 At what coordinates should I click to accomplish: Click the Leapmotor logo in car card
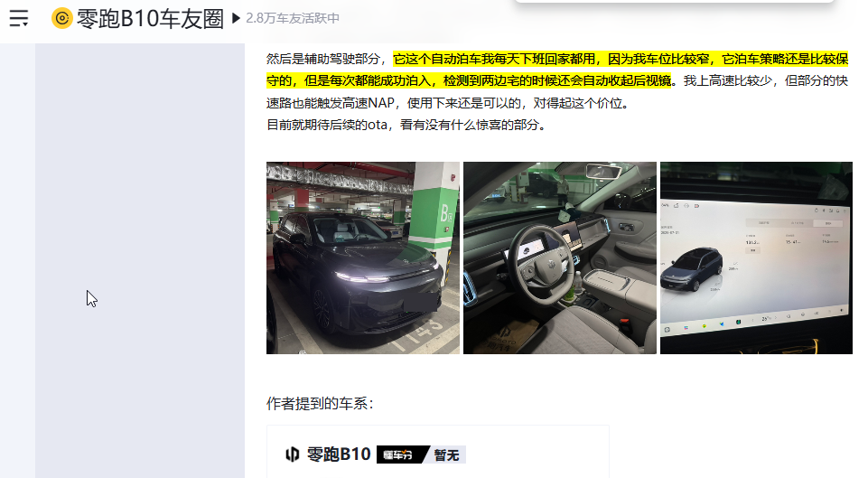pyautogui.click(x=293, y=455)
